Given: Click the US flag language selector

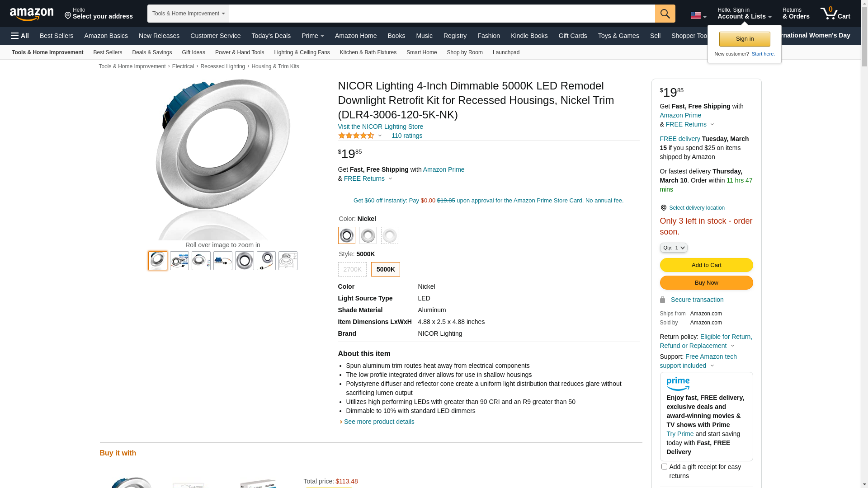Looking at the screenshot, I should click(x=698, y=15).
